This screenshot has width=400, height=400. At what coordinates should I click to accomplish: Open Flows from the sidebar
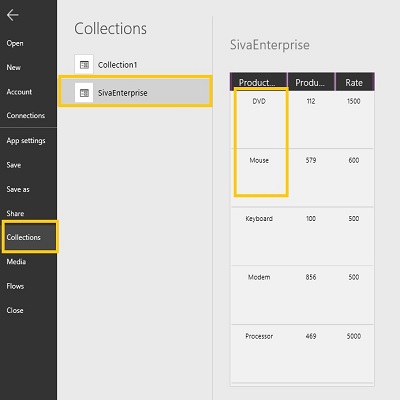15,286
